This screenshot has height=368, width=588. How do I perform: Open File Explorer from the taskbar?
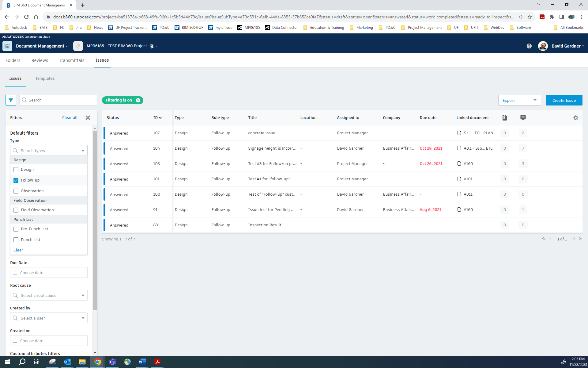82,362
